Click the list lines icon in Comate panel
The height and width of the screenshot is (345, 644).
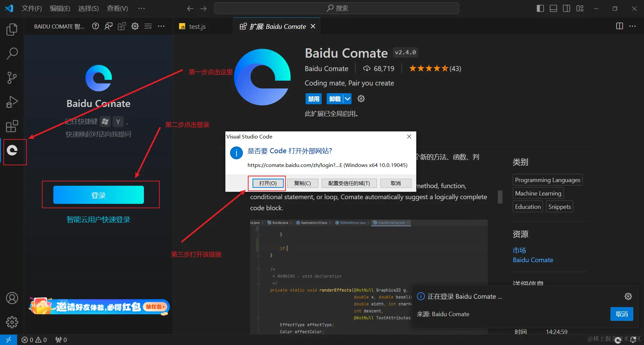[148, 26]
